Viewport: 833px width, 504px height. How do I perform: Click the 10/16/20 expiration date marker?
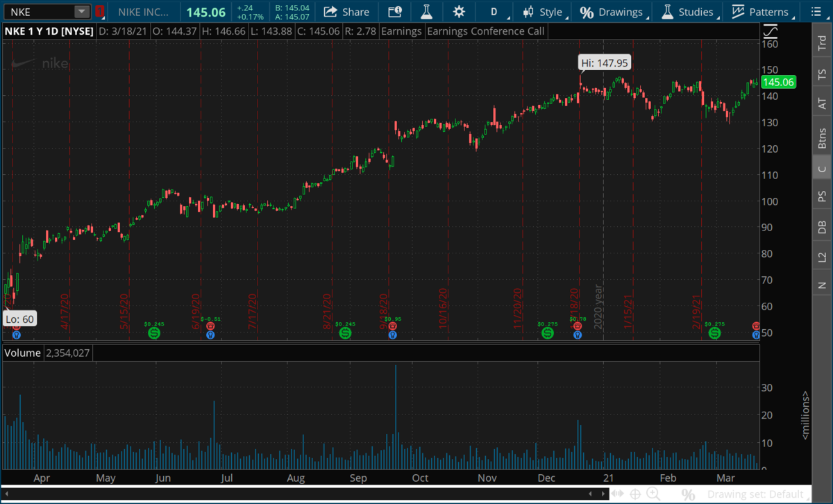coord(441,308)
